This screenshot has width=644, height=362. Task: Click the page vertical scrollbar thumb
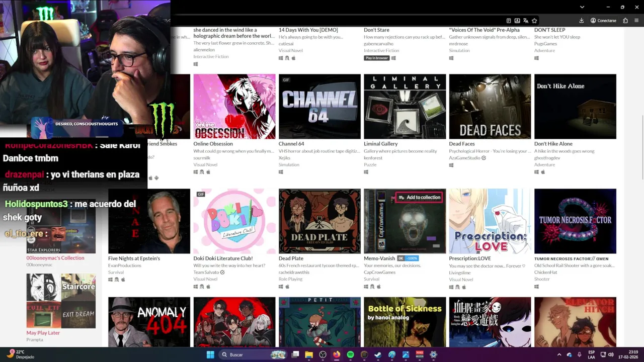(642, 147)
